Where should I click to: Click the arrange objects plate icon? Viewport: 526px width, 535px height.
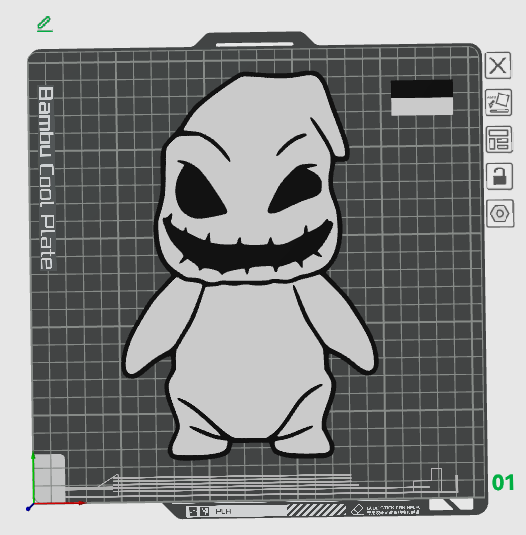click(499, 139)
